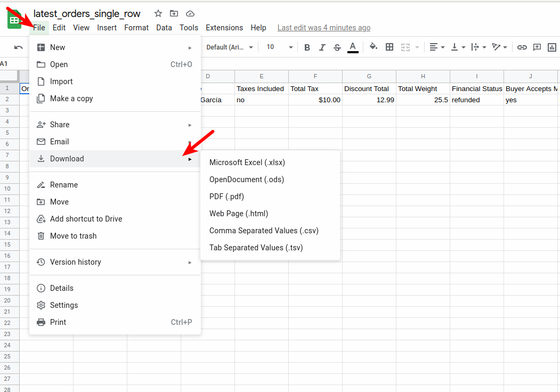
Task: Open the Text color picker
Action: 353,47
